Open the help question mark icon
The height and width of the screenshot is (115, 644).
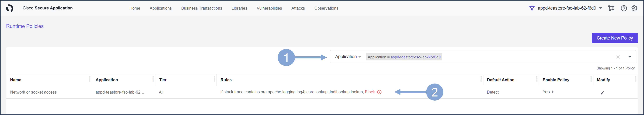coord(624,8)
